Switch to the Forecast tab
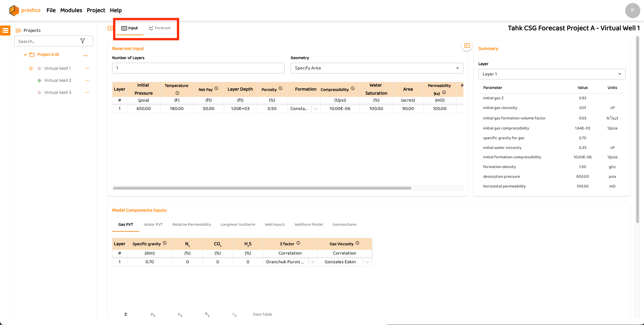 160,28
